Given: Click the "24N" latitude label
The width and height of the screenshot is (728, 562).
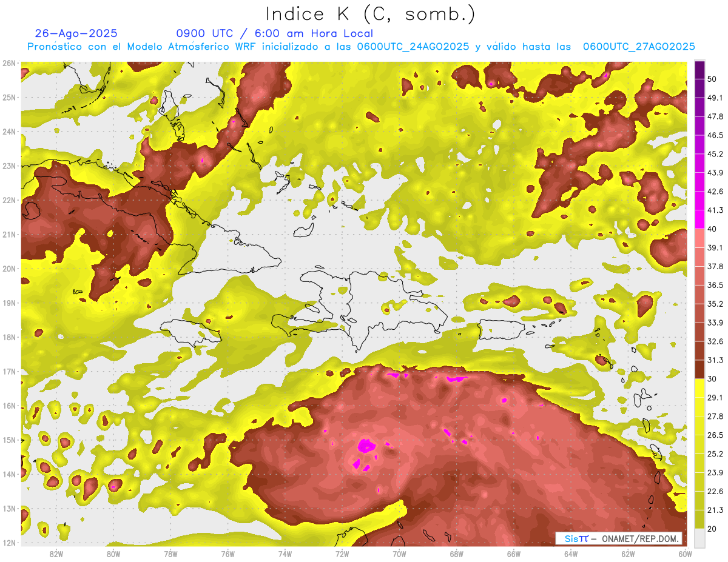Looking at the screenshot, I should tap(9, 132).
